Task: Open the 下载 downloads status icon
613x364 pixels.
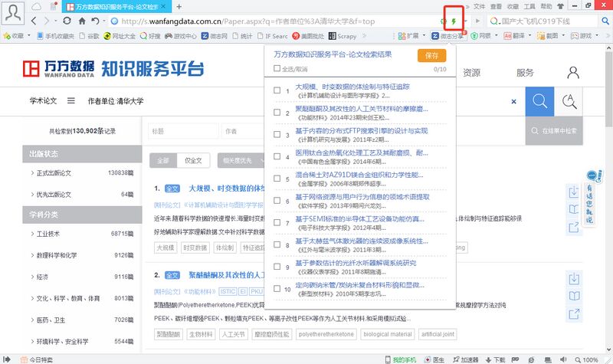Action: (x=495, y=359)
